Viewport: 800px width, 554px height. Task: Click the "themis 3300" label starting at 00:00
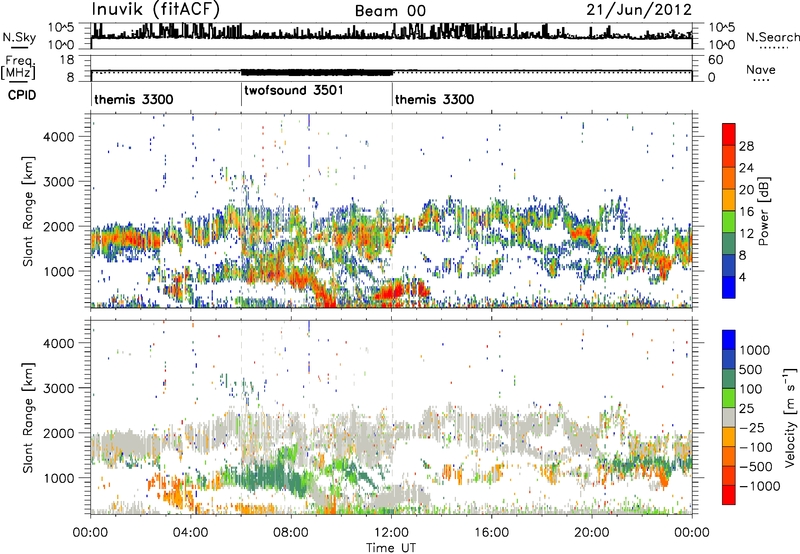tap(134, 99)
